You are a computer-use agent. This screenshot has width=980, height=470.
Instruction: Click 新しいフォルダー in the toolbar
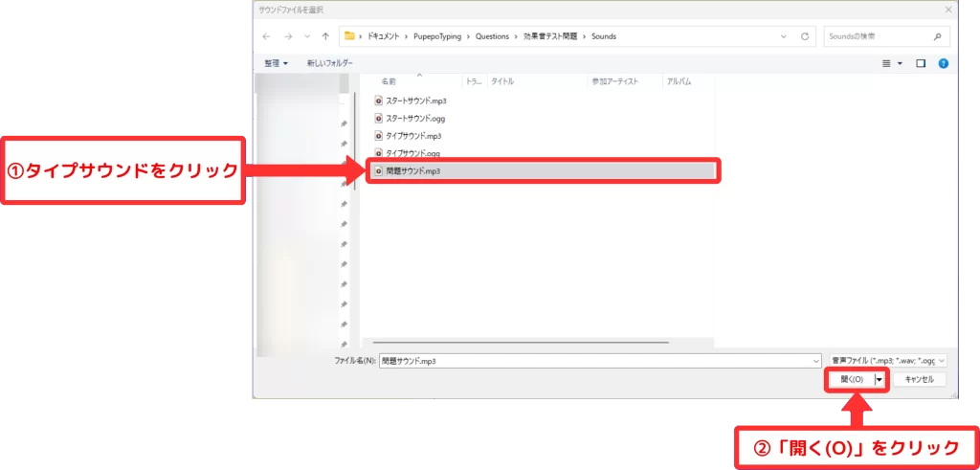pos(329,63)
